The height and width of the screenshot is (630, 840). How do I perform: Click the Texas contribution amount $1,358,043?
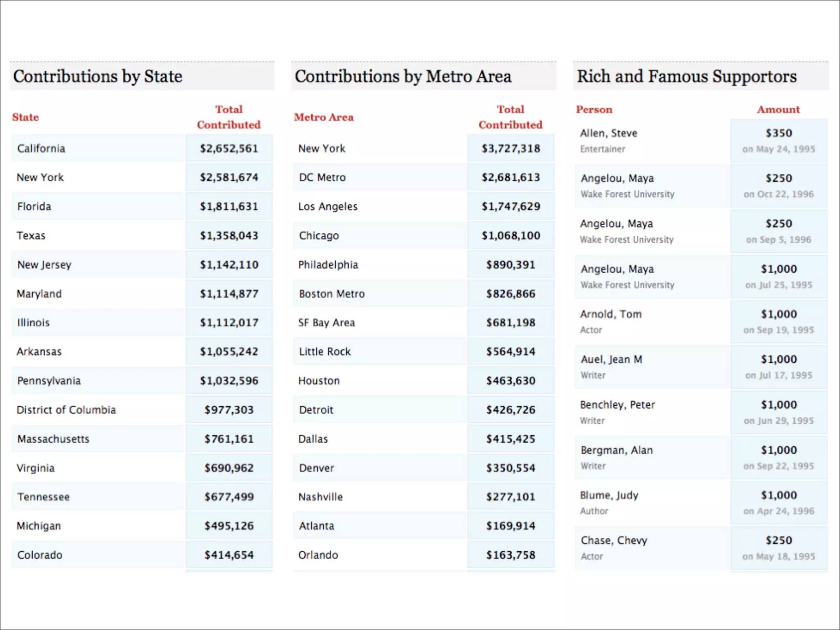[x=229, y=235]
